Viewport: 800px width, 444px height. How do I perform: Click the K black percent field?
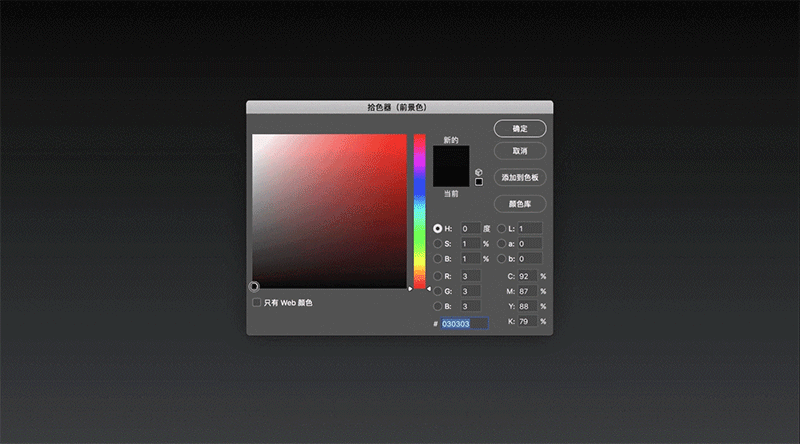point(528,322)
